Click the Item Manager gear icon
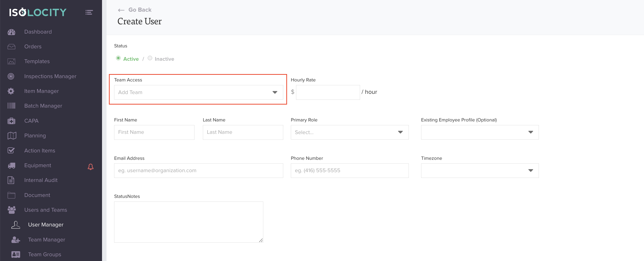 tap(11, 91)
